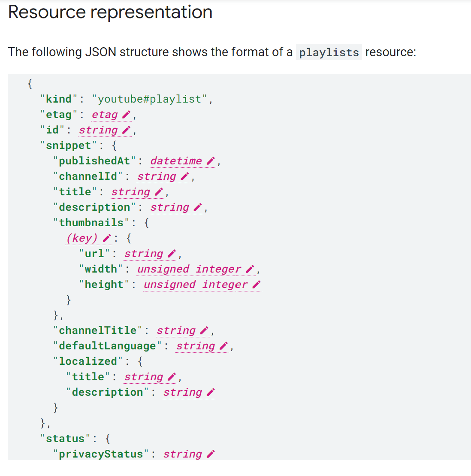Open the datetime link for publishedAt
This screenshot has height=476, width=471.
tap(176, 161)
